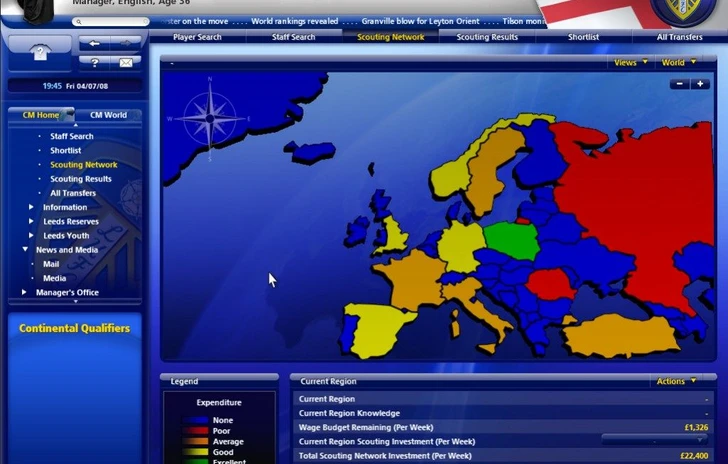
Task: Click the Continental Qualifiers heading
Action: [x=74, y=328]
